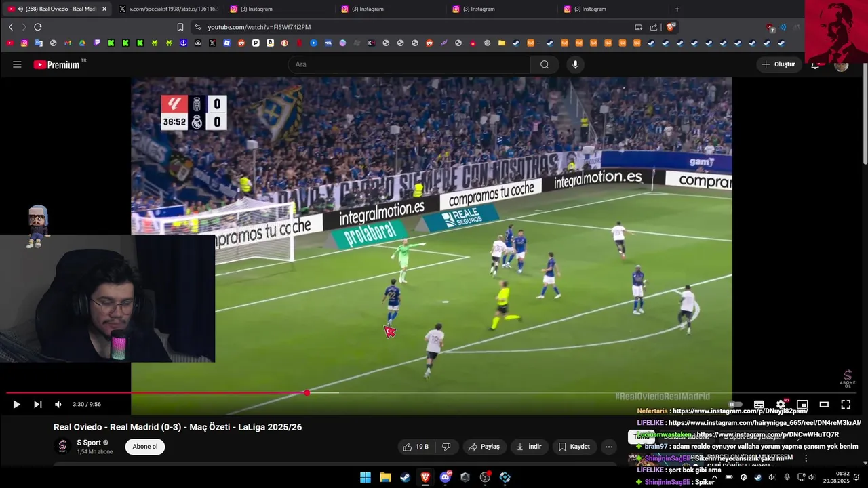868x488 pixels.
Task: Switch to the last Instagram tab
Action: pos(612,9)
